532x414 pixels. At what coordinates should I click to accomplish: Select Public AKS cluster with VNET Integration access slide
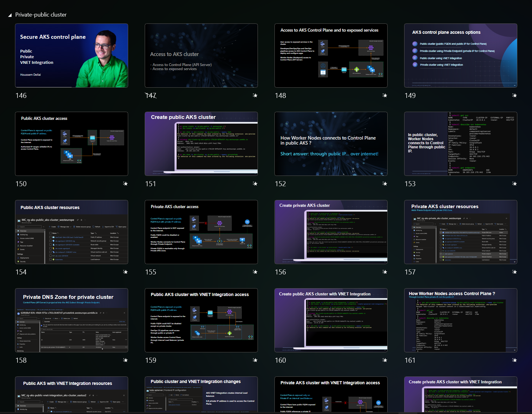click(x=201, y=320)
